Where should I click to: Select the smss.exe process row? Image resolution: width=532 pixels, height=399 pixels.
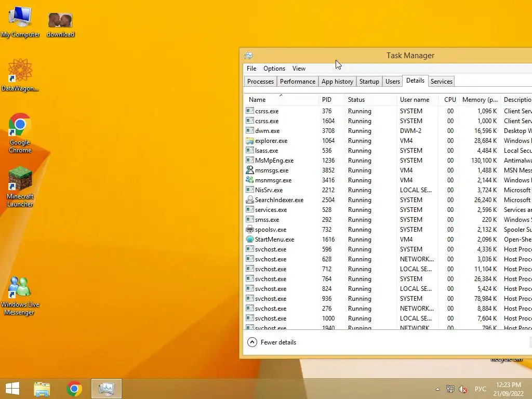point(388,220)
